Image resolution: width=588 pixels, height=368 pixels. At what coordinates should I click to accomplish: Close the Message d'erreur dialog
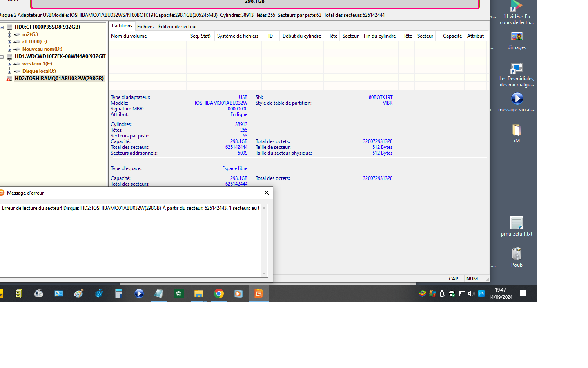267,193
